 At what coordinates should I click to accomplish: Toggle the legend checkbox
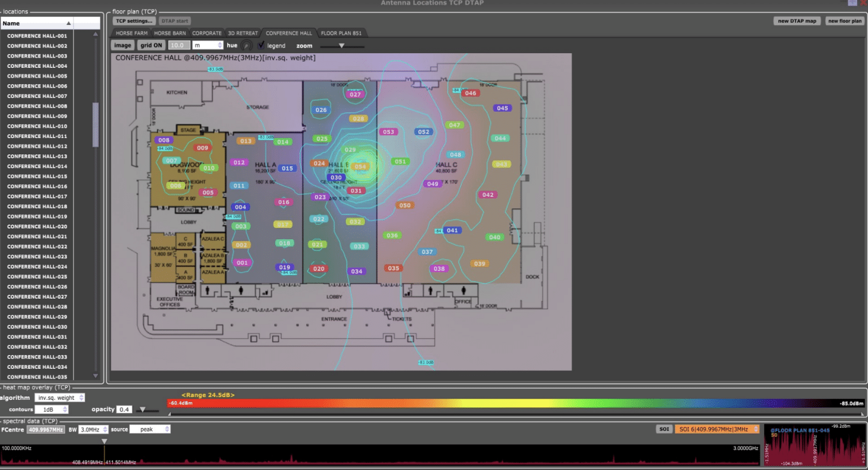pyautogui.click(x=261, y=45)
